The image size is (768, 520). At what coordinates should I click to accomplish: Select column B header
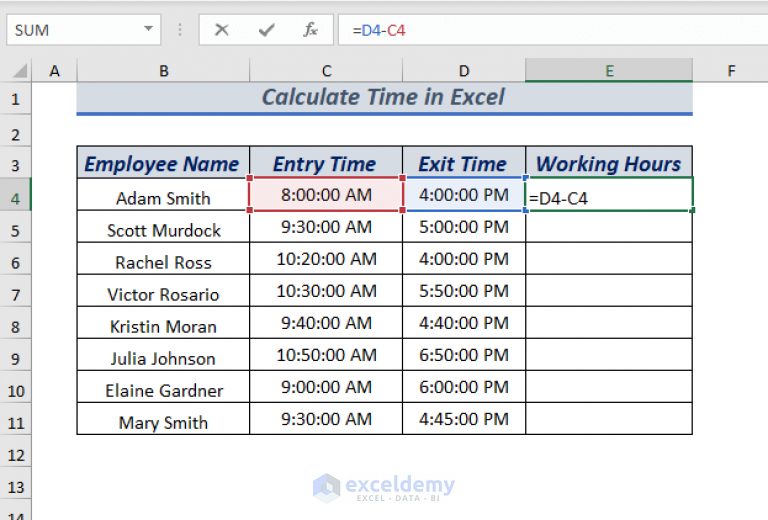click(164, 71)
